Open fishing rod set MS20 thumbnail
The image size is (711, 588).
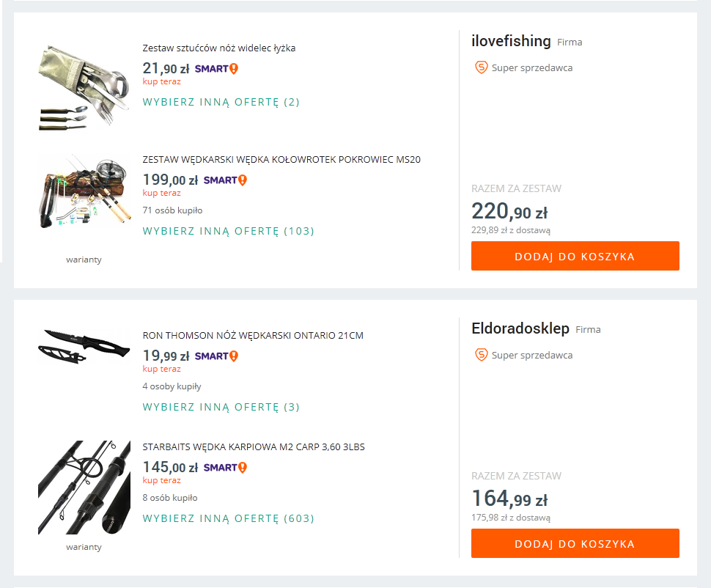pos(73,192)
